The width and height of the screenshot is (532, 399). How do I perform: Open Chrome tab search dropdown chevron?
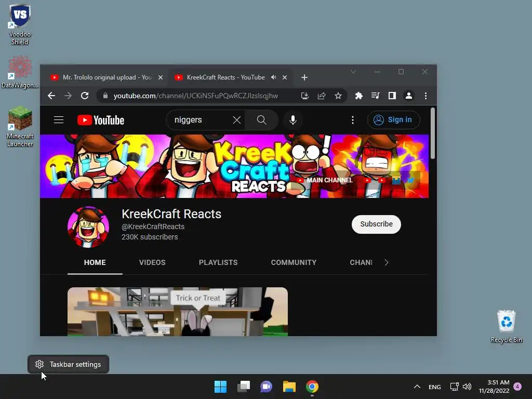353,72
